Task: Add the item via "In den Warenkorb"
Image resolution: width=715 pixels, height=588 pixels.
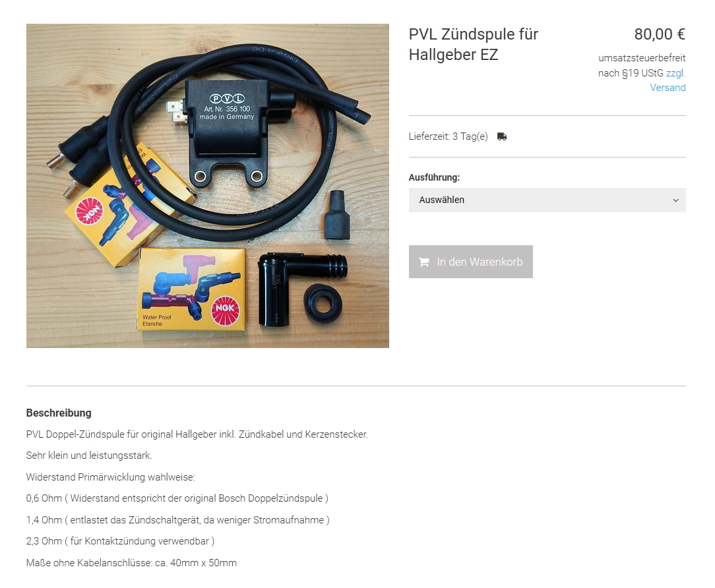Action: [470, 262]
